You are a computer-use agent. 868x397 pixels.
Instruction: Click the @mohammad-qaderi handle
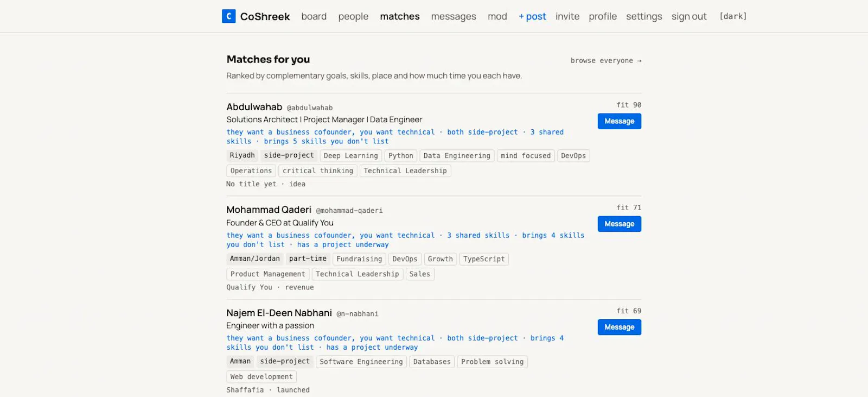tap(349, 211)
